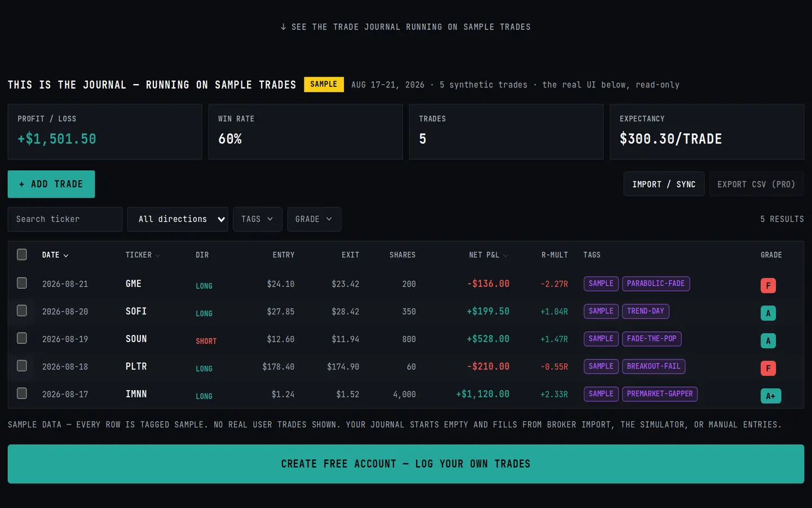Screen dimensions: 812x508
Task: Click the Expectancy $300.30/TRADE card
Action: (x=707, y=132)
